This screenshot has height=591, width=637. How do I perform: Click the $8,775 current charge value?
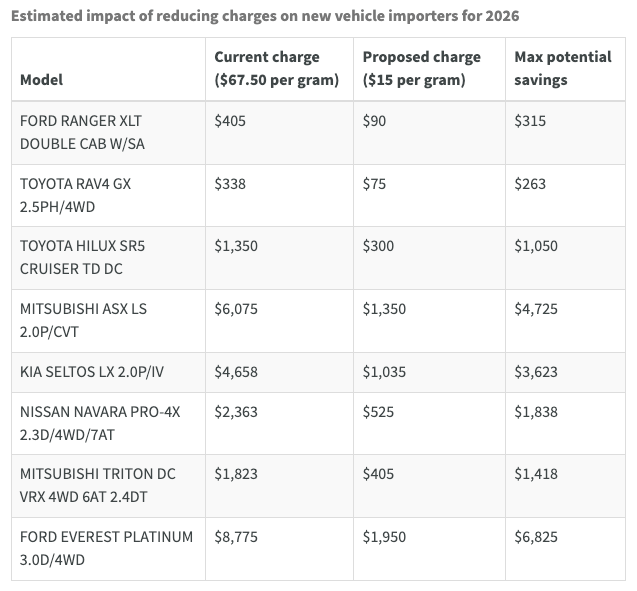(236, 537)
